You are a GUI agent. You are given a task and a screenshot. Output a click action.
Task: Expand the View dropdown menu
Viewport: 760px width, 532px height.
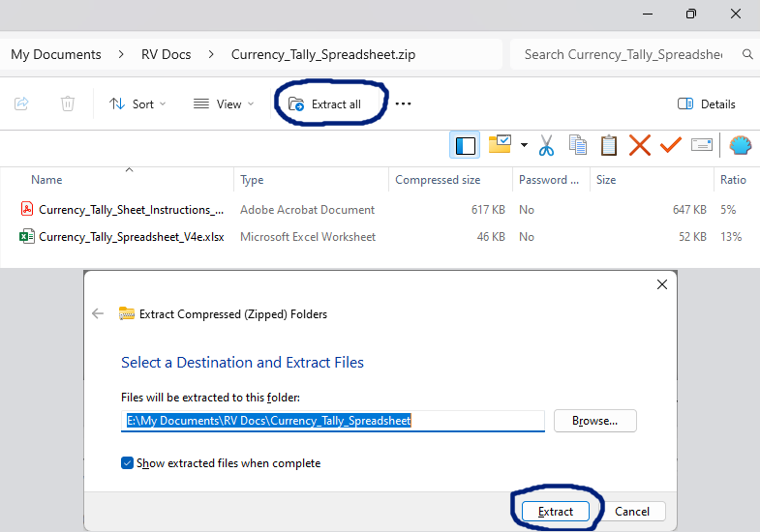[224, 103]
